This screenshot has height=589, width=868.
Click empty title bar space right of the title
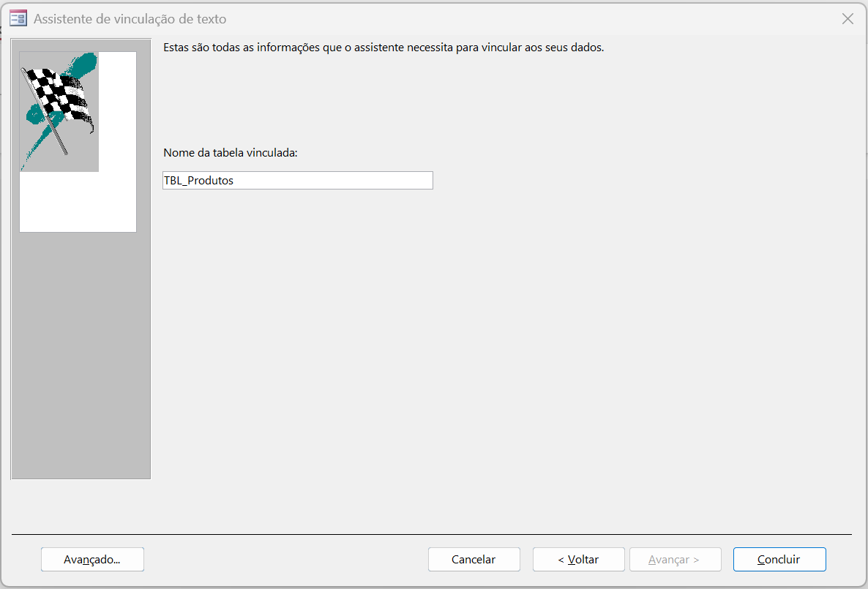click(x=512, y=19)
